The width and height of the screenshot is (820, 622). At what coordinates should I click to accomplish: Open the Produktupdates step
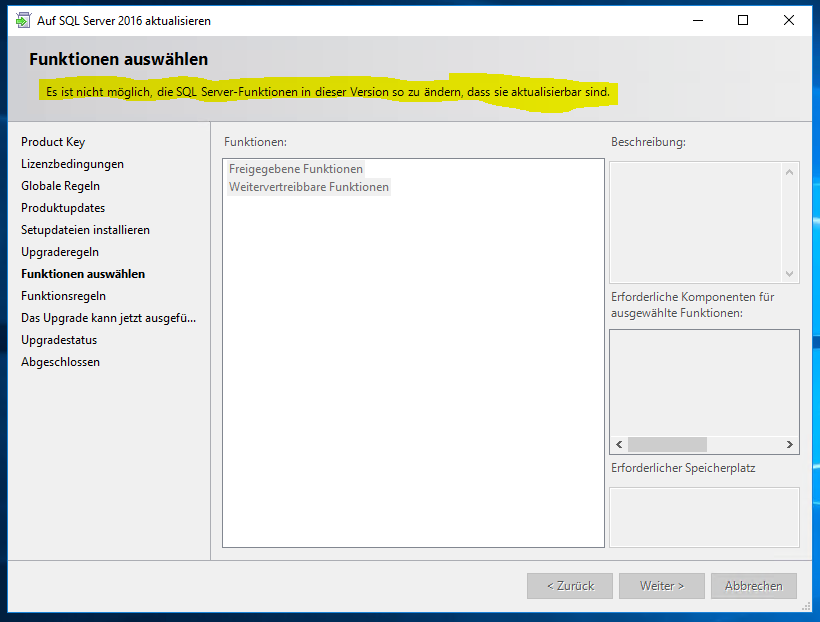(63, 208)
